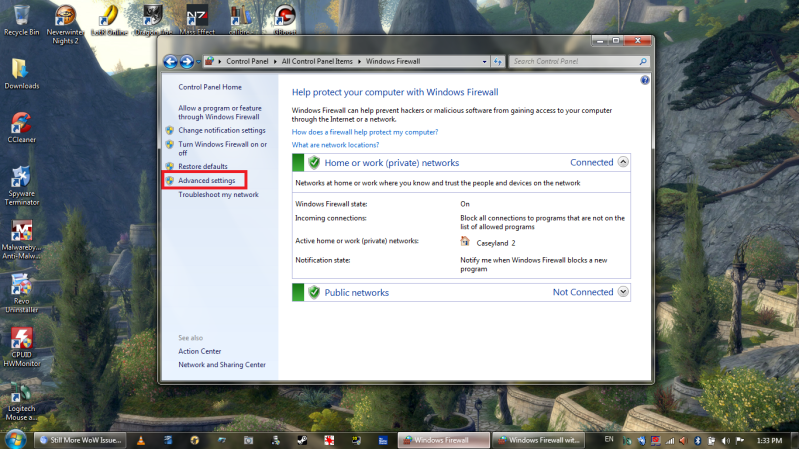Viewport: 799px width, 449px height.
Task: Launch Mass Effect N7 shortcut
Action: (197, 20)
